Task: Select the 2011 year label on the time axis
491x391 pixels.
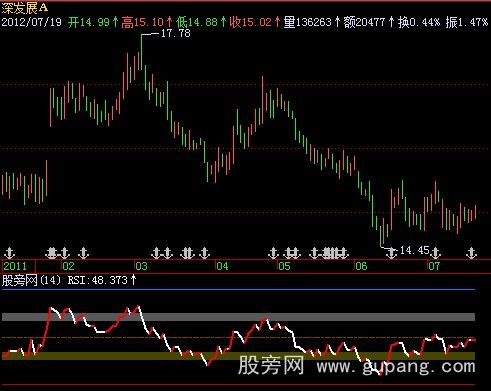Action: (15, 266)
